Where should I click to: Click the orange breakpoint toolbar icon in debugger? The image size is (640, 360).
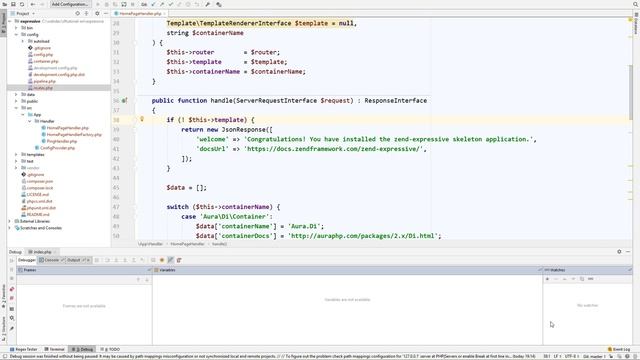tap(162, 260)
